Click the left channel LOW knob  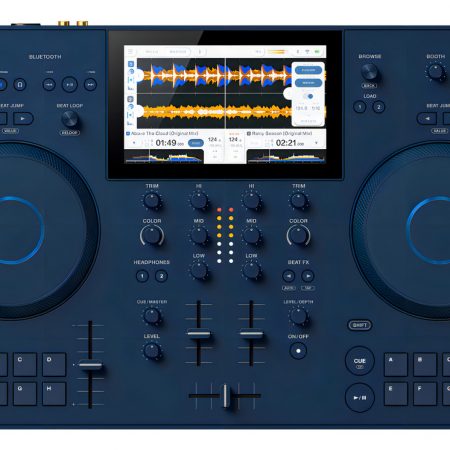click(199, 270)
